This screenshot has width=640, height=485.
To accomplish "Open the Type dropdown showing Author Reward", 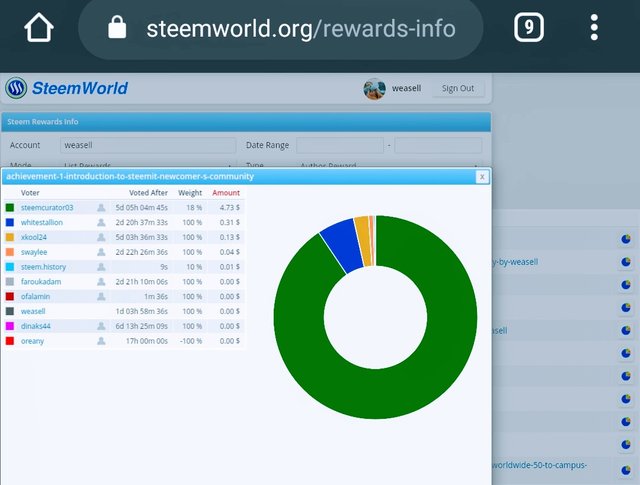I will 389,164.
